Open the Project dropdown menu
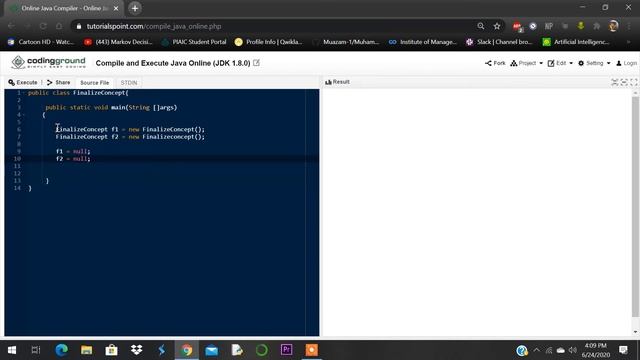The image size is (640, 360). coord(527,63)
